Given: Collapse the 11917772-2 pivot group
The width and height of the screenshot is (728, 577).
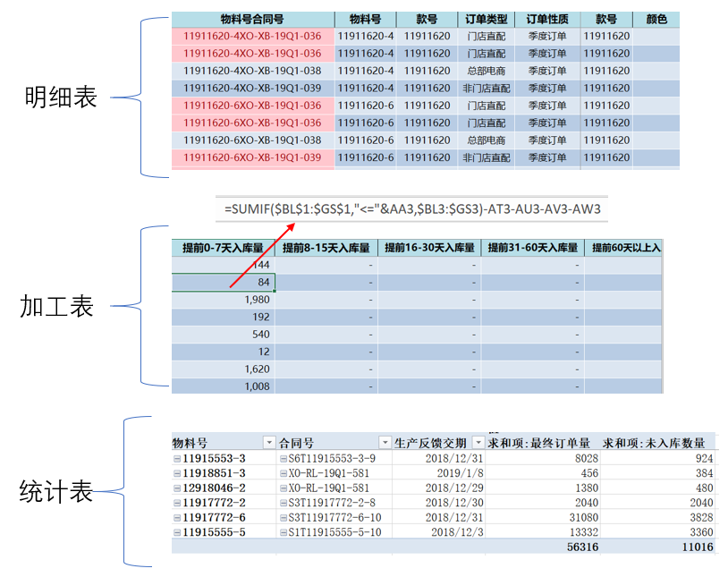Looking at the screenshot, I should click(176, 500).
